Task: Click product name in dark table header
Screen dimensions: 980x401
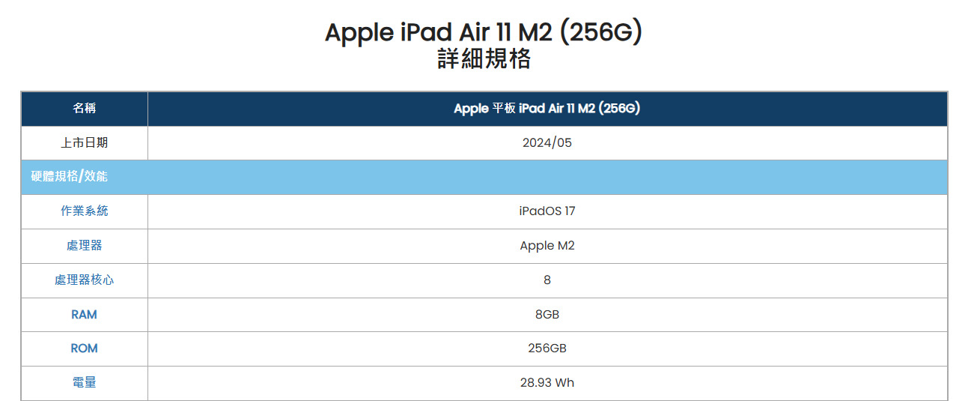Action: click(x=547, y=109)
